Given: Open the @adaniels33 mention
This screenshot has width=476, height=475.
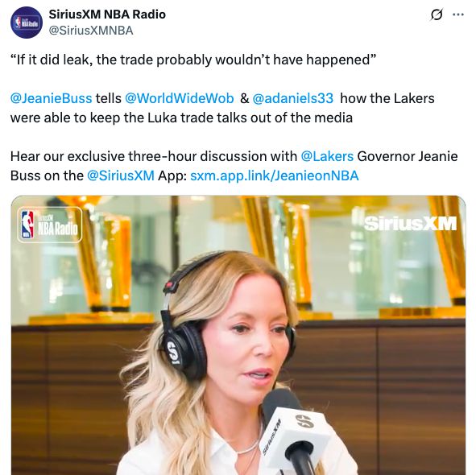Looking at the screenshot, I should (292, 98).
